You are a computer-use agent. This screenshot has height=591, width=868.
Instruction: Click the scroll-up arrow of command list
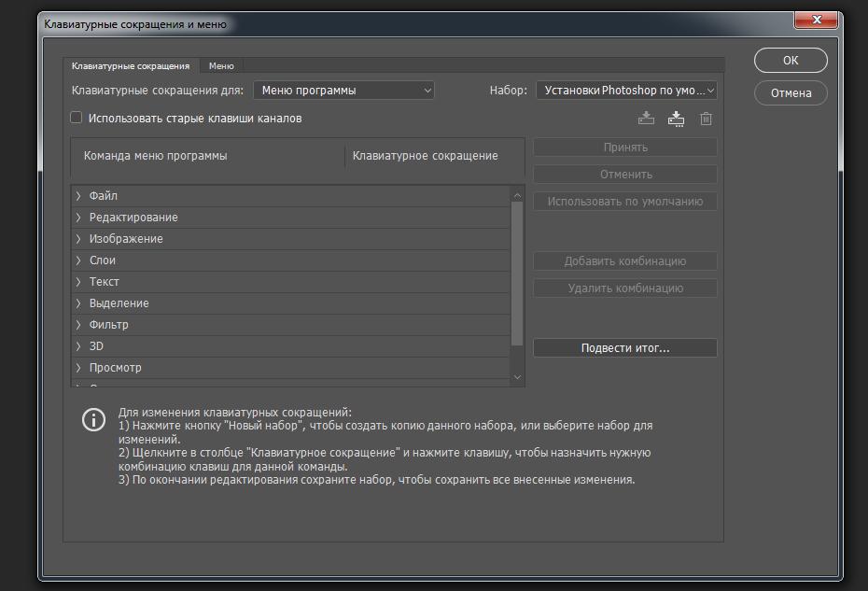(x=517, y=195)
